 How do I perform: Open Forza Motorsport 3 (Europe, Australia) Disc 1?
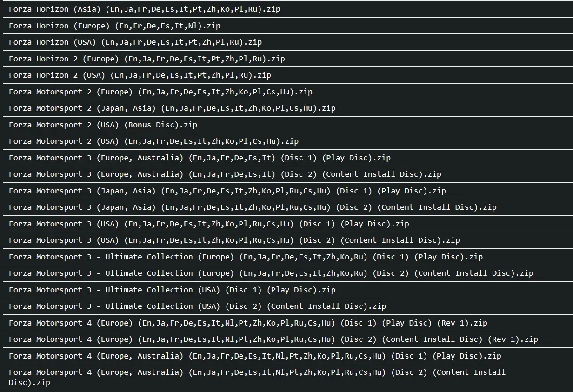200,158
